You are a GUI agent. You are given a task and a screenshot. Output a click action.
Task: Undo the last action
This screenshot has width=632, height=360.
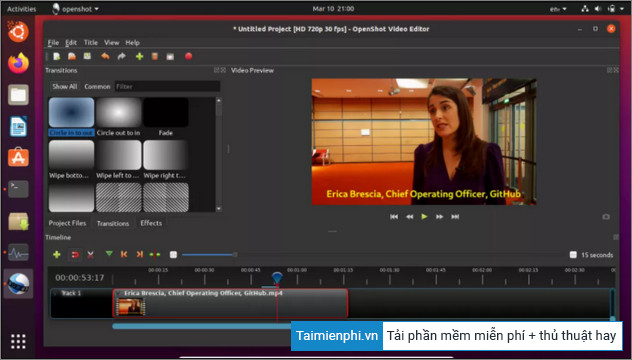(105, 56)
